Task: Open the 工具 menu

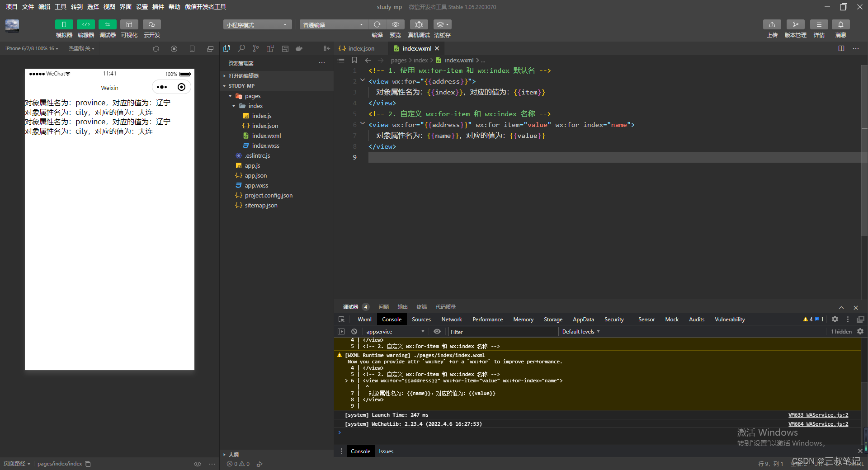Action: click(60, 7)
